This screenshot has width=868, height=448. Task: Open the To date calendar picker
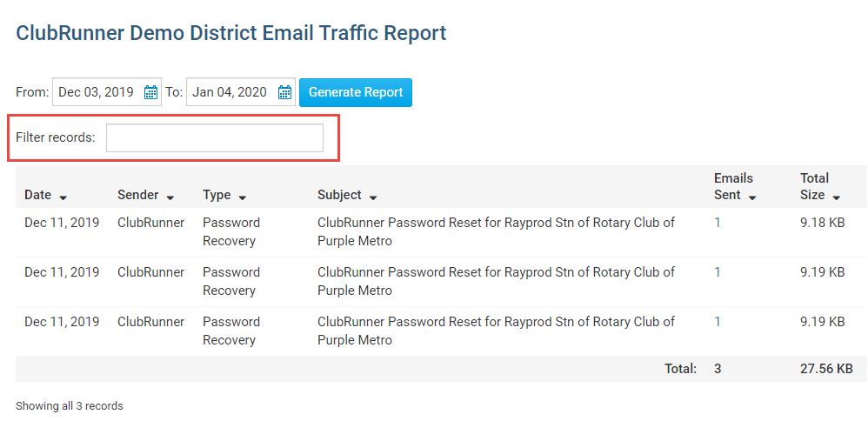284,93
